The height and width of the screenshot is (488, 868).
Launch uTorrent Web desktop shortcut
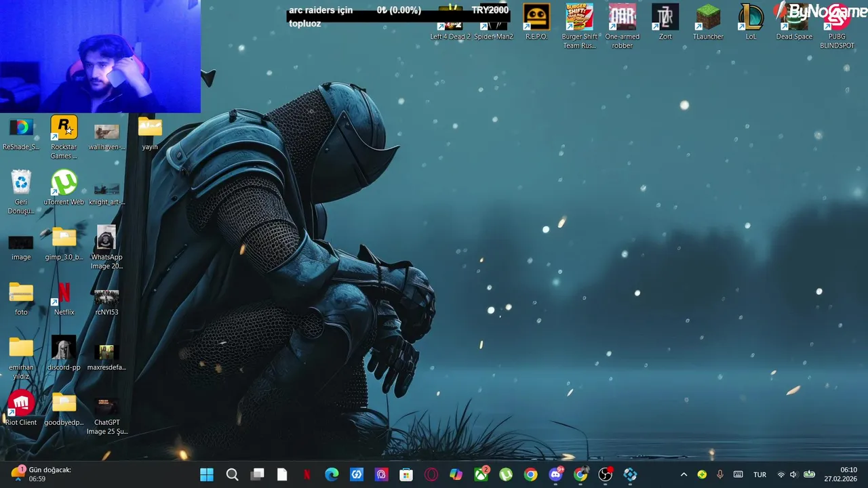(64, 188)
